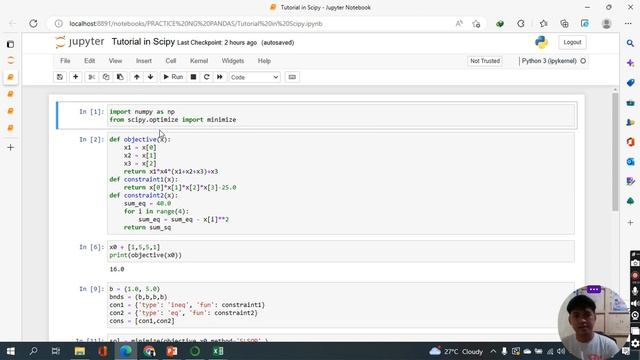Click the Not Trusted button
Screen dimensions: 640x360
click(485, 61)
